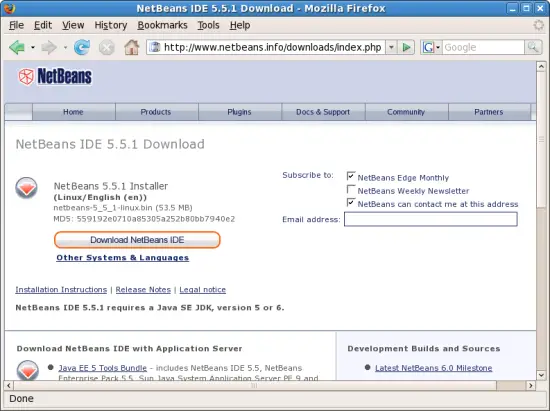Click the Firefox logo in the title bar
Viewport: 550px width, 411px height.
tap(9, 8)
